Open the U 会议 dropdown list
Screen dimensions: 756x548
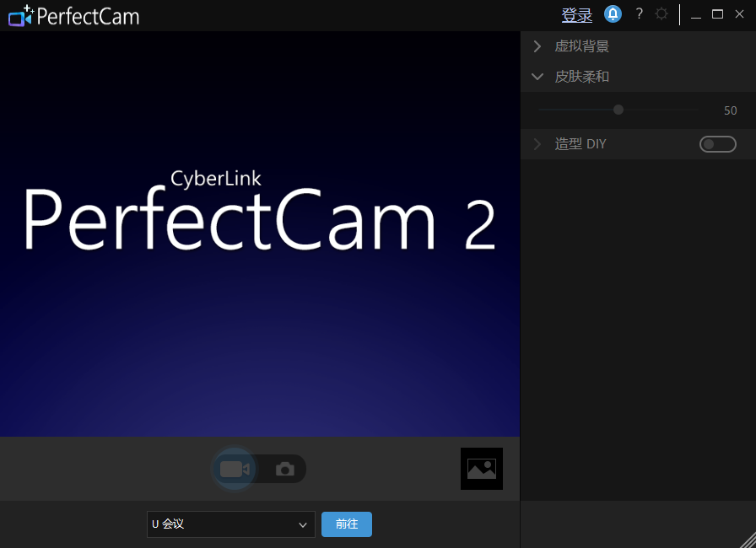point(230,524)
